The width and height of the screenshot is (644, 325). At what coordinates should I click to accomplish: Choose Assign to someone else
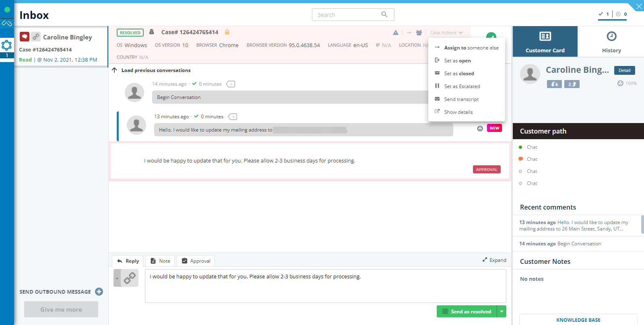[466, 47]
